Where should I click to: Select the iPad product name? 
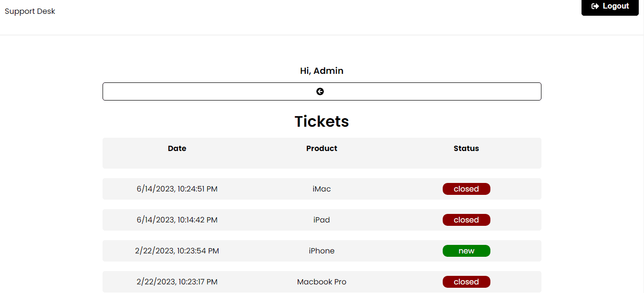click(322, 220)
